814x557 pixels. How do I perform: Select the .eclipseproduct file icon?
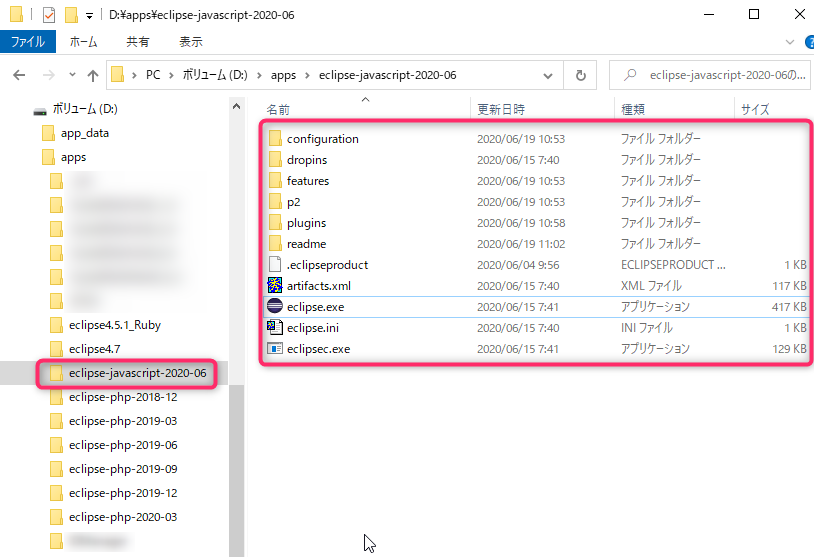tap(275, 265)
